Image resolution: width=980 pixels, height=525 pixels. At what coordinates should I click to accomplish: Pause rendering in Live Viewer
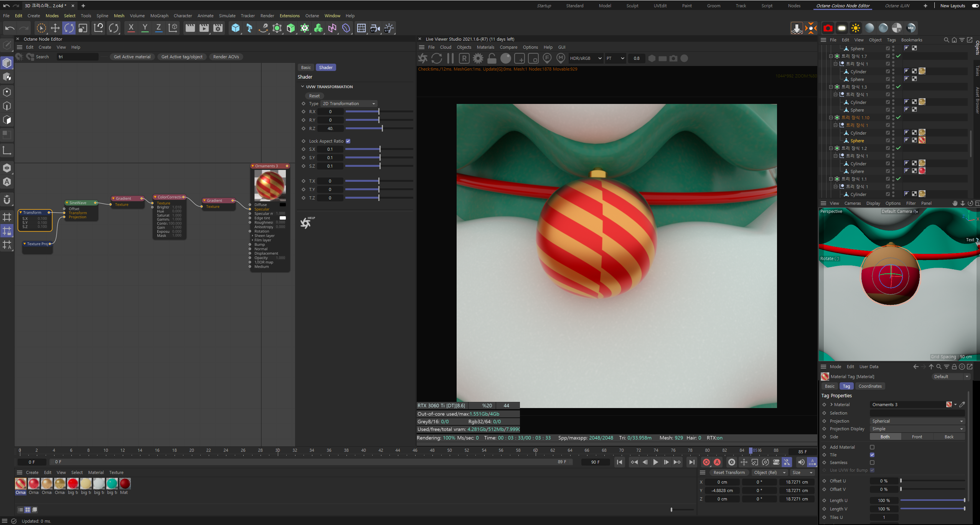click(450, 58)
